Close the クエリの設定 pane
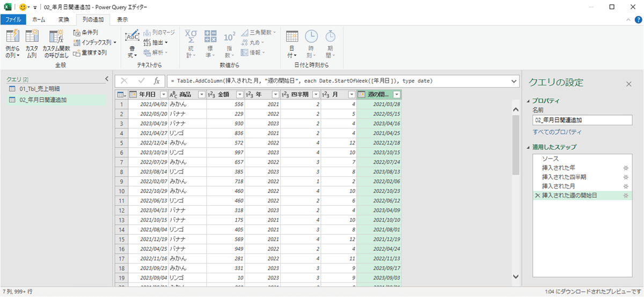The image size is (644, 297). click(x=629, y=84)
